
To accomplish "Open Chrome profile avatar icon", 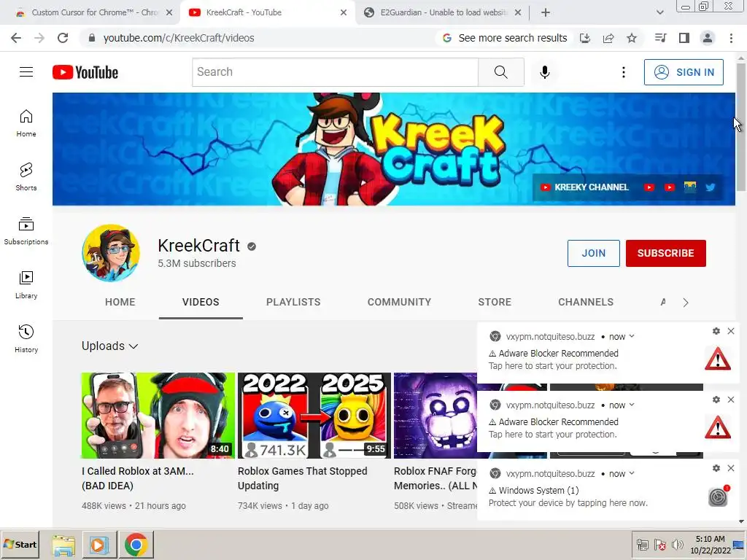I will click(708, 38).
